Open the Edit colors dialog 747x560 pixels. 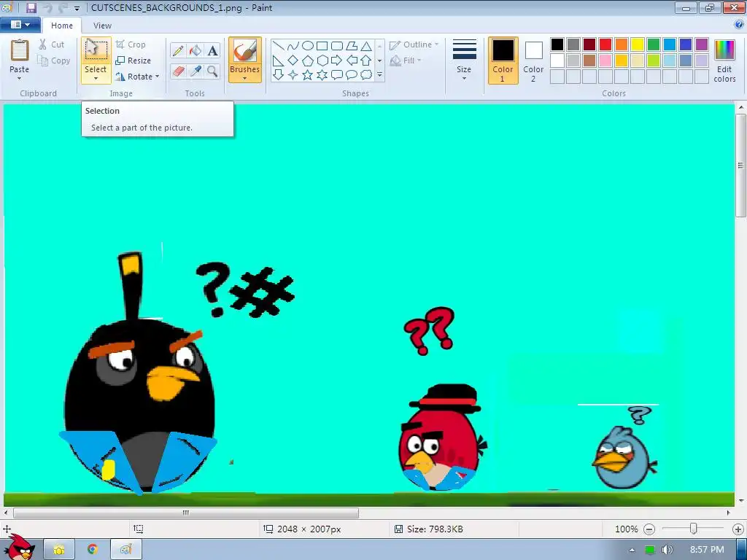coord(724,61)
